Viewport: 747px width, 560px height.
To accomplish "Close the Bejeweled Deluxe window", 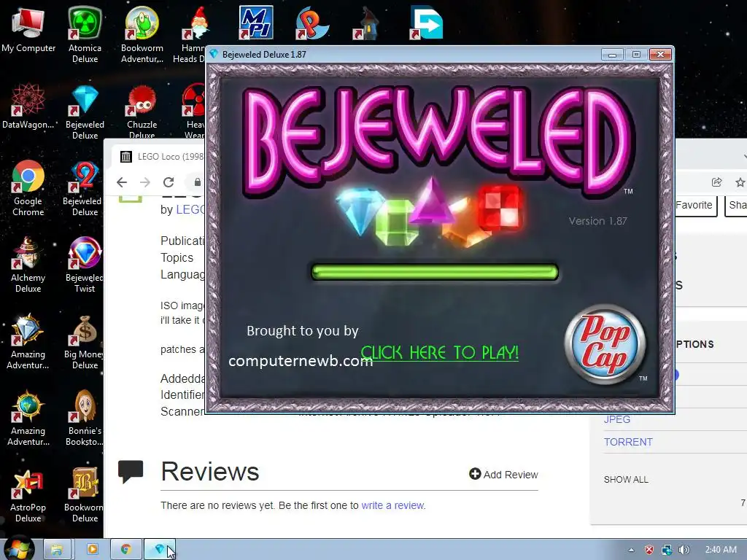I will (x=660, y=54).
